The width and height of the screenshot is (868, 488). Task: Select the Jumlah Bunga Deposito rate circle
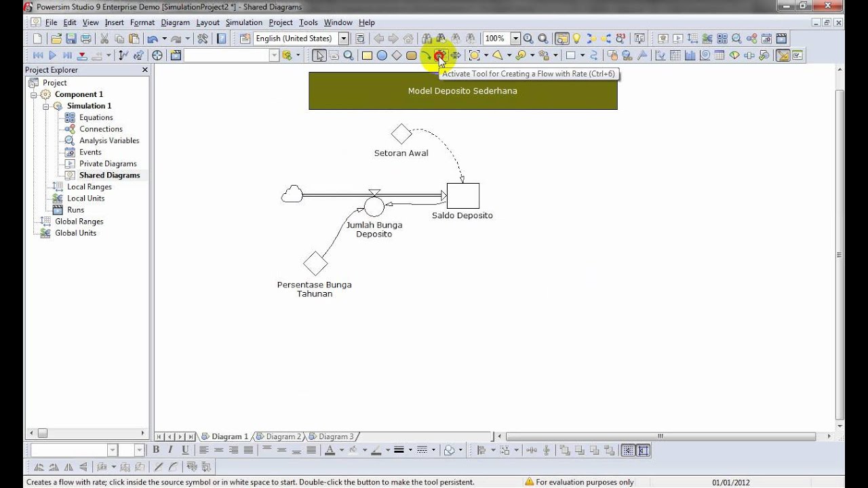[374, 207]
